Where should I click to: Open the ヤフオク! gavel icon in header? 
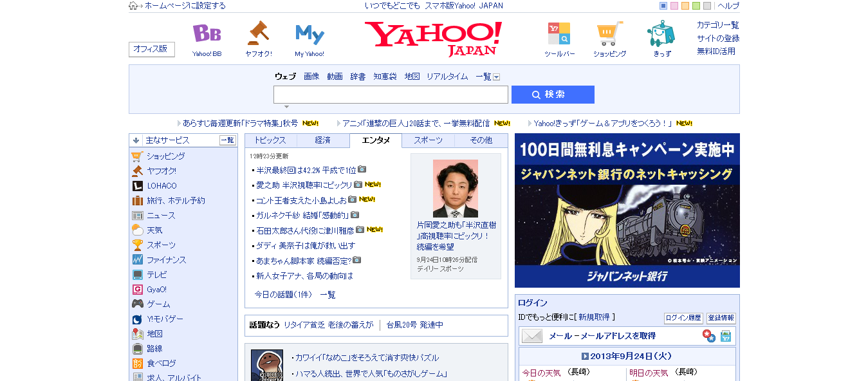258,33
